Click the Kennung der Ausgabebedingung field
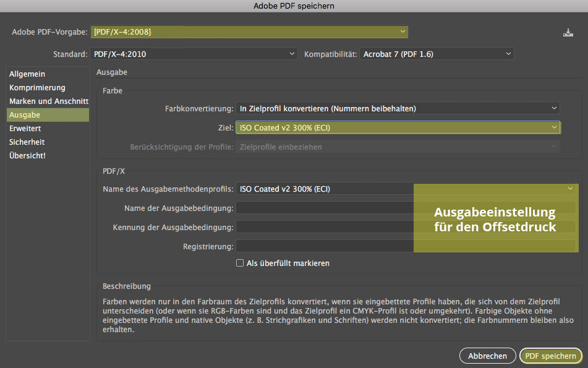The height and width of the screenshot is (368, 588). 406,227
